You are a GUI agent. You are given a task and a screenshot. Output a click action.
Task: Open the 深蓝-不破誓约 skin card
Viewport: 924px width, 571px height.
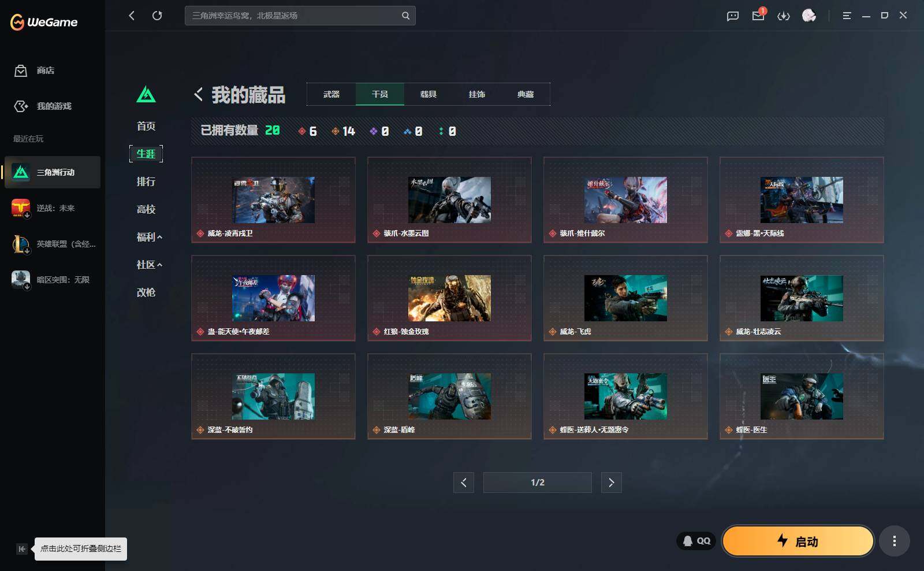click(x=273, y=396)
